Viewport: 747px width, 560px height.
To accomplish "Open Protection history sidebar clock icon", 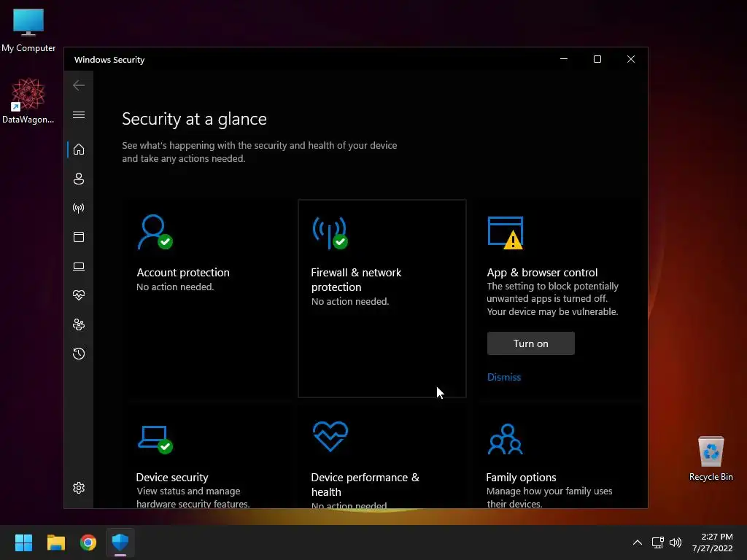I will (79, 354).
